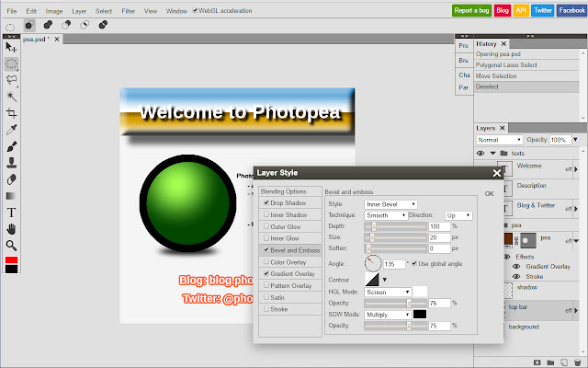Click OK in the Layer Style dialog

(x=489, y=194)
